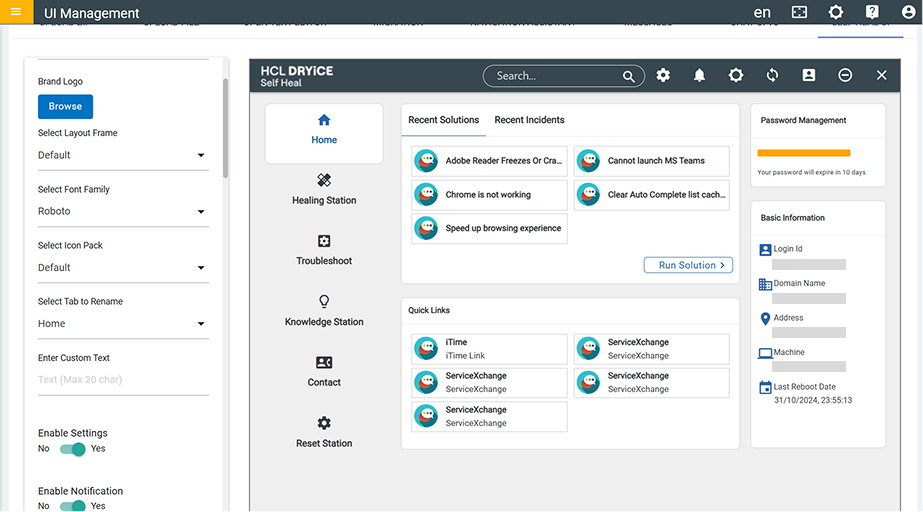This screenshot has width=923, height=512.
Task: Open Select Tab to Rename dropdown
Action: tap(123, 324)
